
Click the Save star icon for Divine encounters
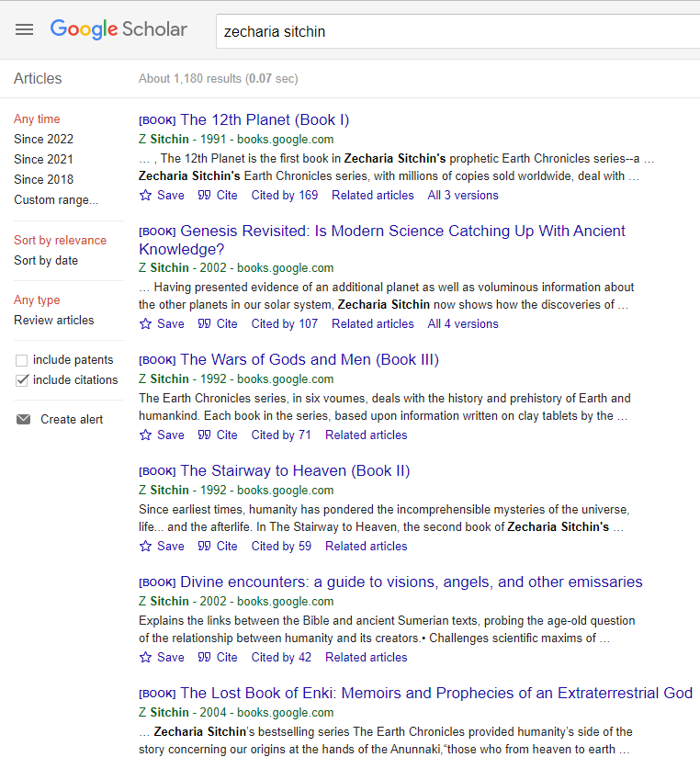pos(145,657)
